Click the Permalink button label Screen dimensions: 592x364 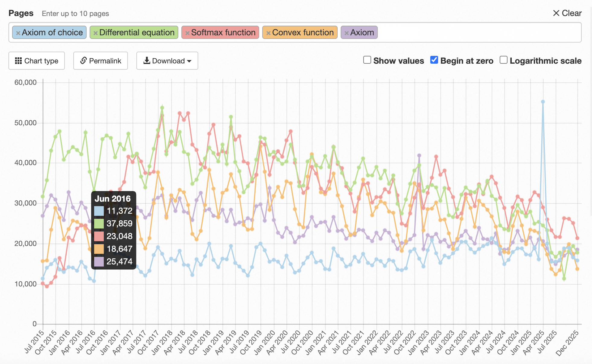(x=105, y=61)
